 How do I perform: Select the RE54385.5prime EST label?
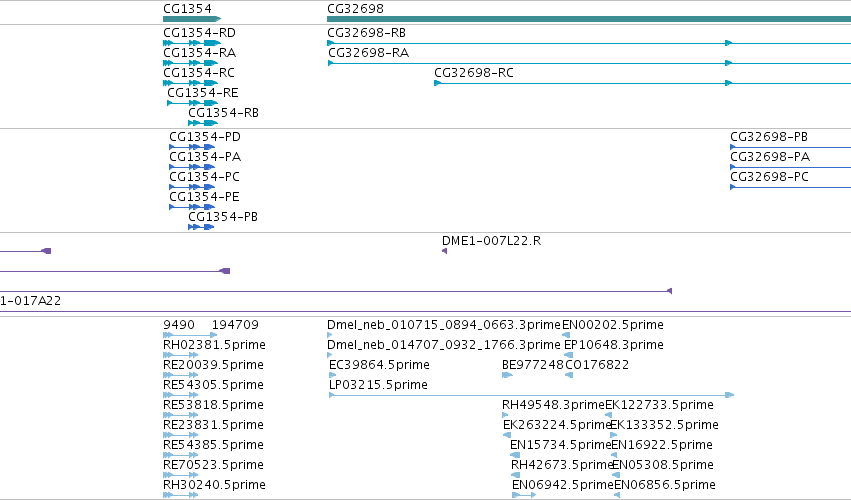213,446
